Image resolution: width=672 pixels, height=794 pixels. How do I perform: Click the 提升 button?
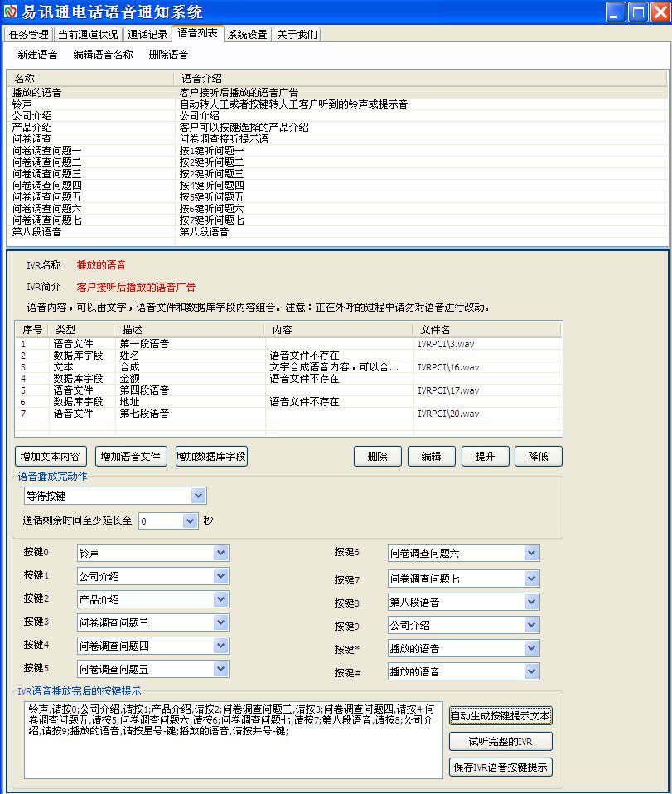485,457
